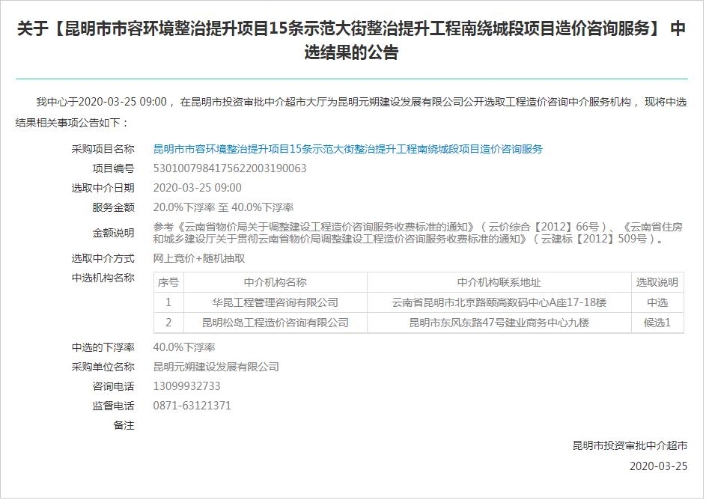The width and height of the screenshot is (706, 500).
Task: Click purchaser name 昆明元朔建设发展有限公司
Action: coord(216,367)
